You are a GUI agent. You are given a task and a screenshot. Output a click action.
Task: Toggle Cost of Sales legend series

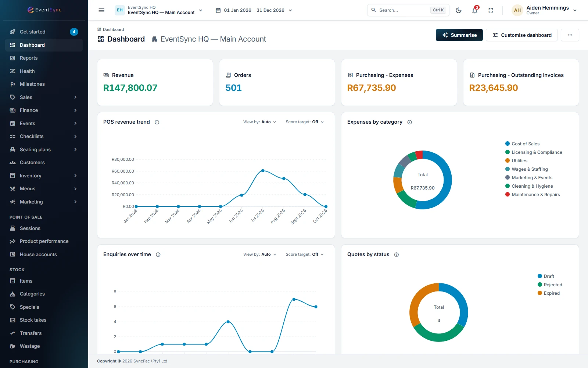point(522,144)
